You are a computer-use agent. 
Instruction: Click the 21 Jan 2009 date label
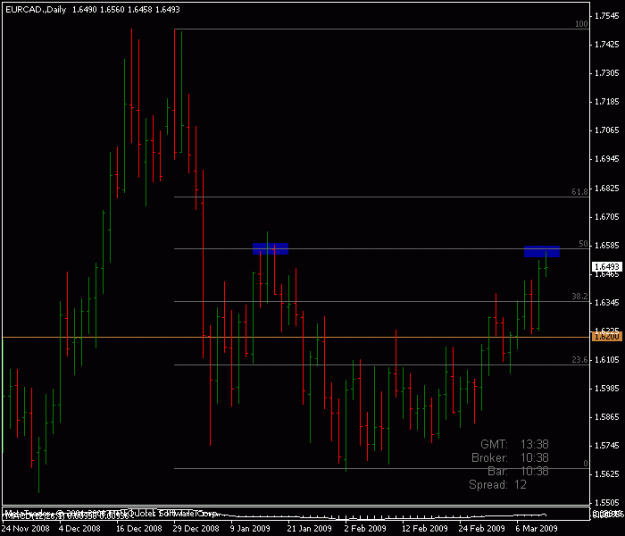pyautogui.click(x=309, y=529)
